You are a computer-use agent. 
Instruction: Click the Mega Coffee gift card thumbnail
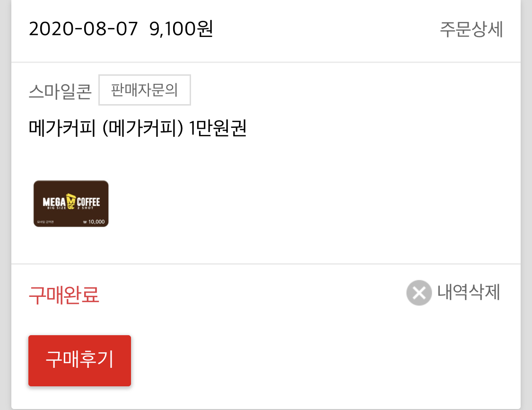pyautogui.click(x=71, y=204)
